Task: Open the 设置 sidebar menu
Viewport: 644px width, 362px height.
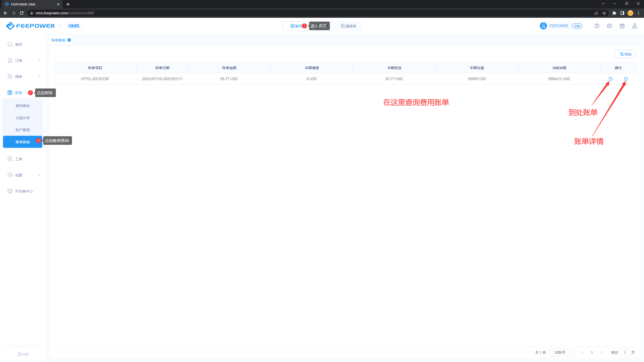Action: coord(23,175)
